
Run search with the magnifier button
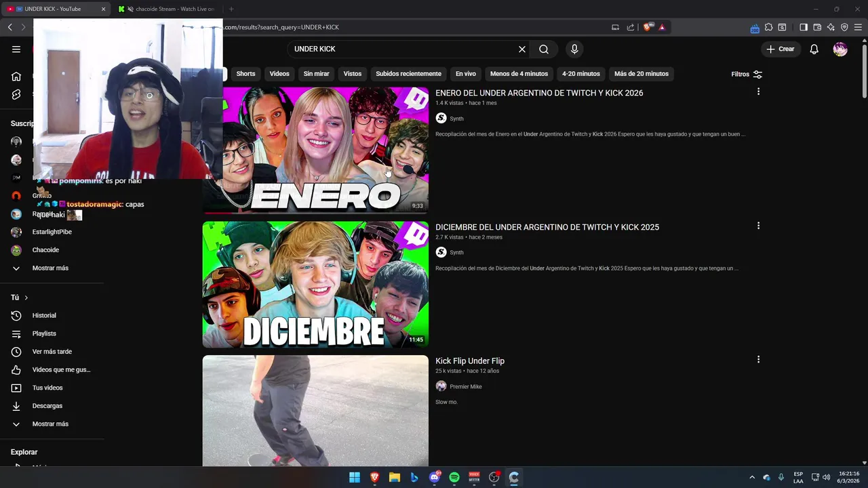(544, 49)
